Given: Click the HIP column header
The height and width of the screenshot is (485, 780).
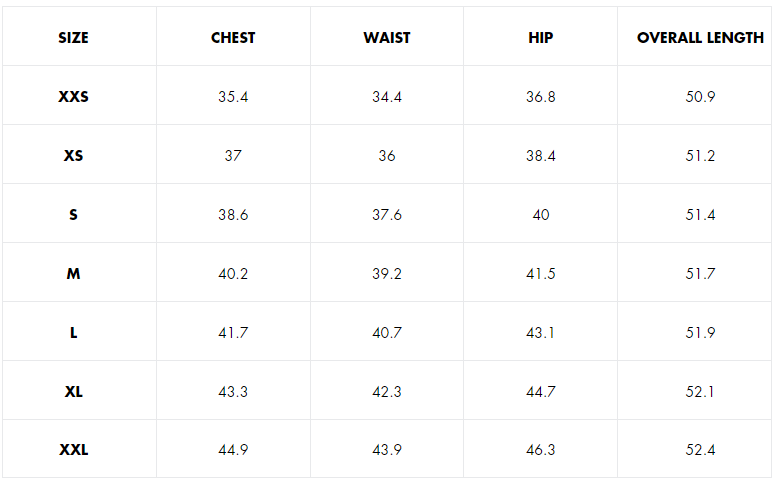Looking at the screenshot, I should (541, 38).
